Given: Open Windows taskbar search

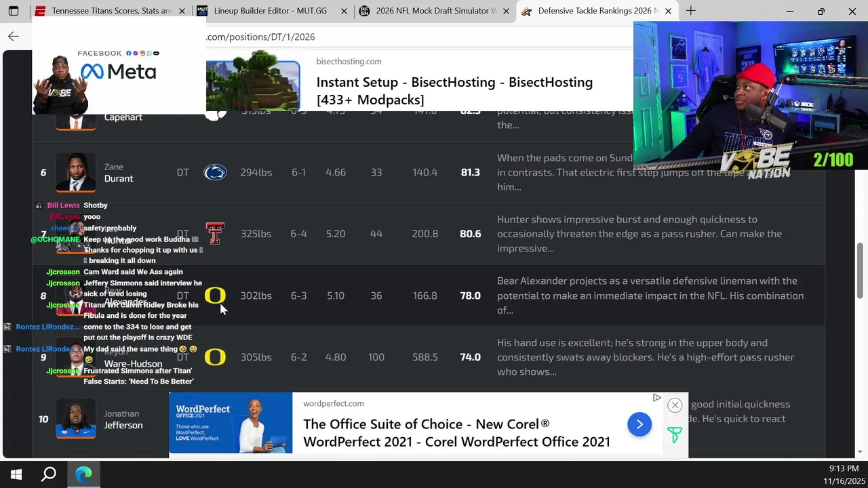Looking at the screenshot, I should [x=49, y=474].
